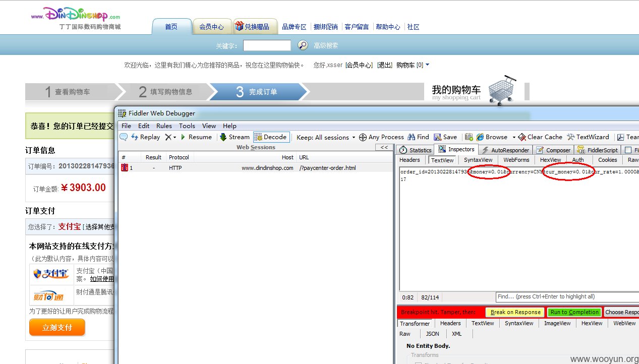Click the Tearoff icon in Fiddler toolbar
Screen dimensions: 639x364
621,137
